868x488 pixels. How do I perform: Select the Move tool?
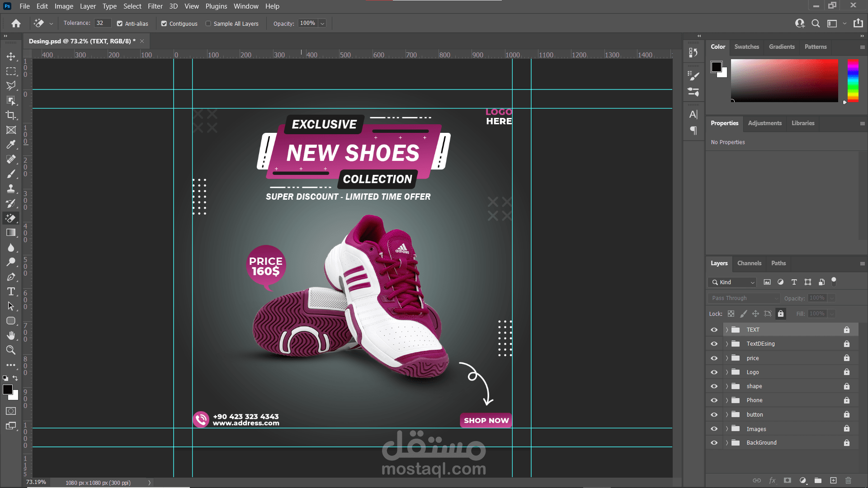pyautogui.click(x=11, y=56)
